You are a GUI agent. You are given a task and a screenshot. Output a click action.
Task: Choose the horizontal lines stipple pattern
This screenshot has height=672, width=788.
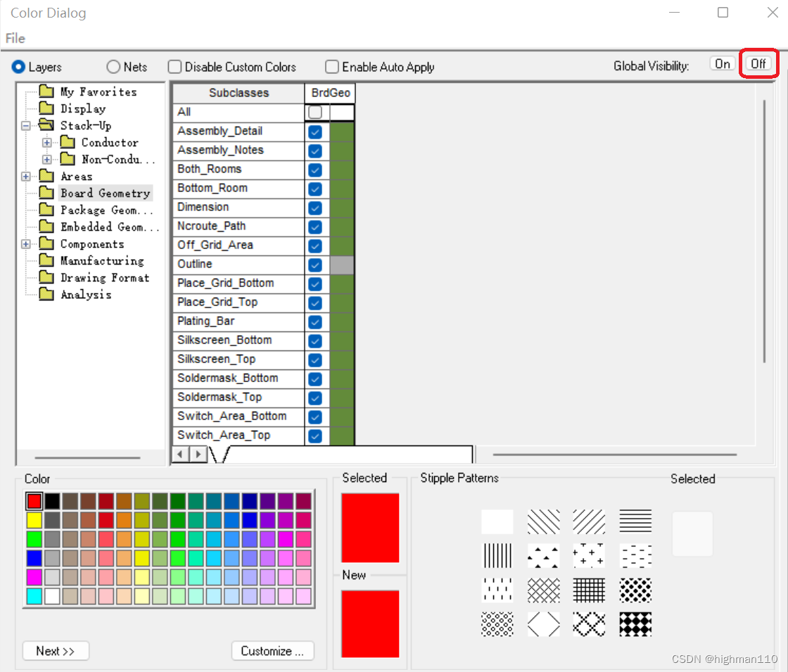[635, 521]
